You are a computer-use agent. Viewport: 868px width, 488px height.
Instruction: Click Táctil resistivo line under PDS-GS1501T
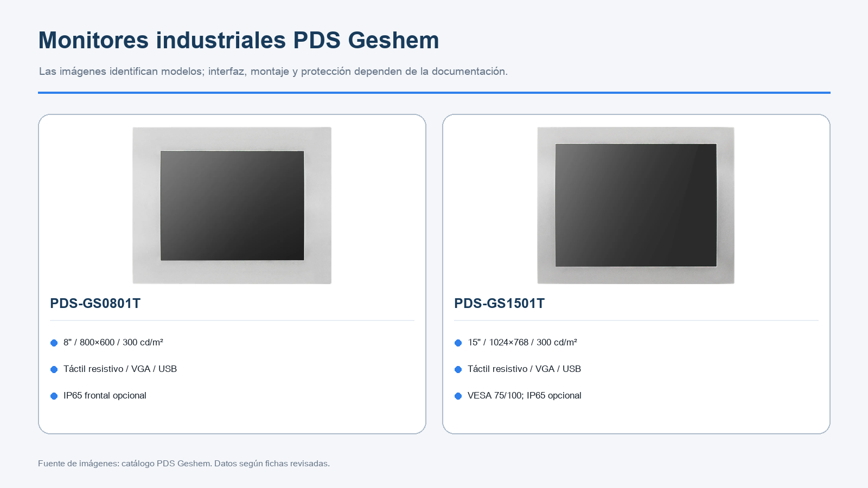click(x=524, y=369)
